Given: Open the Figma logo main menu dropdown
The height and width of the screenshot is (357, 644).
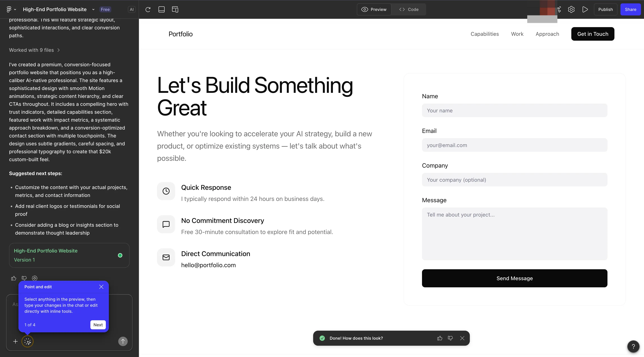Looking at the screenshot, I should pos(11,9).
